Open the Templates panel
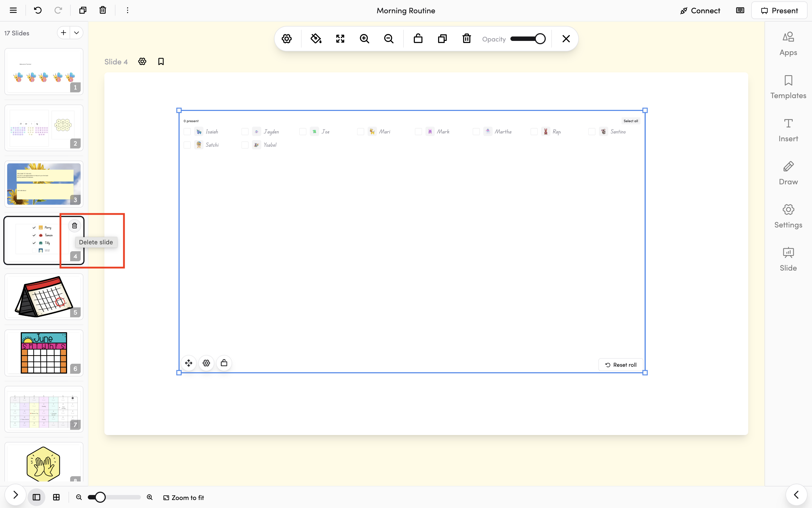 coord(788,87)
